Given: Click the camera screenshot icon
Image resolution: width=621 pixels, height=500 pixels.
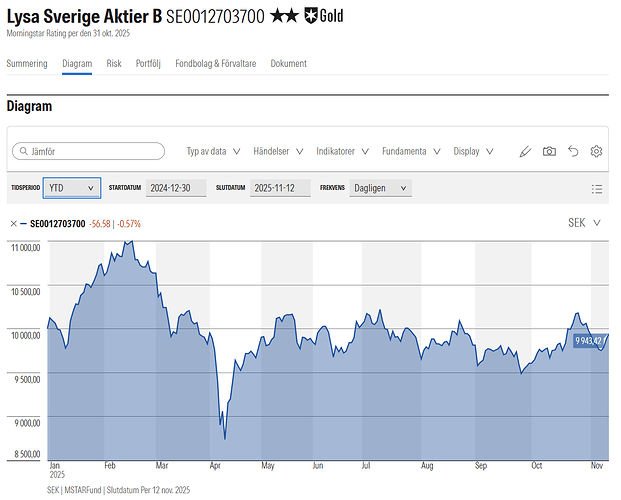Looking at the screenshot, I should point(549,152).
